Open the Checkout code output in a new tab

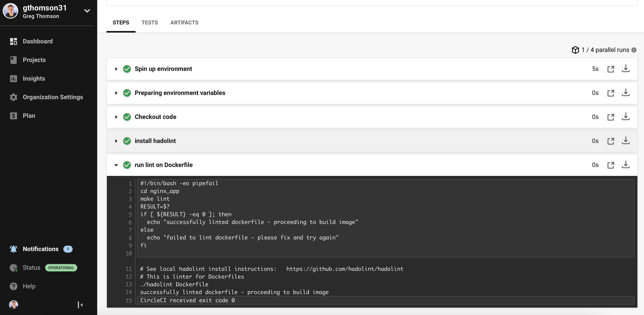coord(611,117)
